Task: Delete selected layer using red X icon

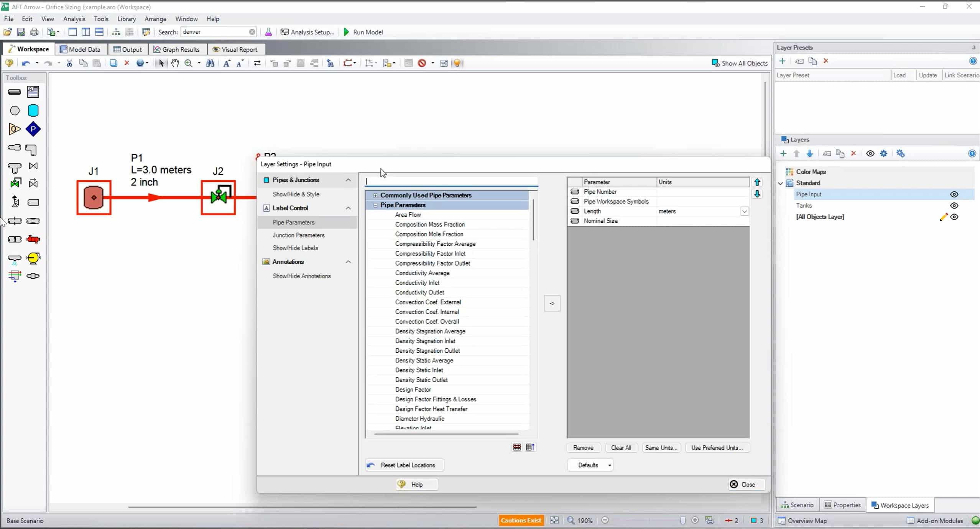Action: point(854,153)
